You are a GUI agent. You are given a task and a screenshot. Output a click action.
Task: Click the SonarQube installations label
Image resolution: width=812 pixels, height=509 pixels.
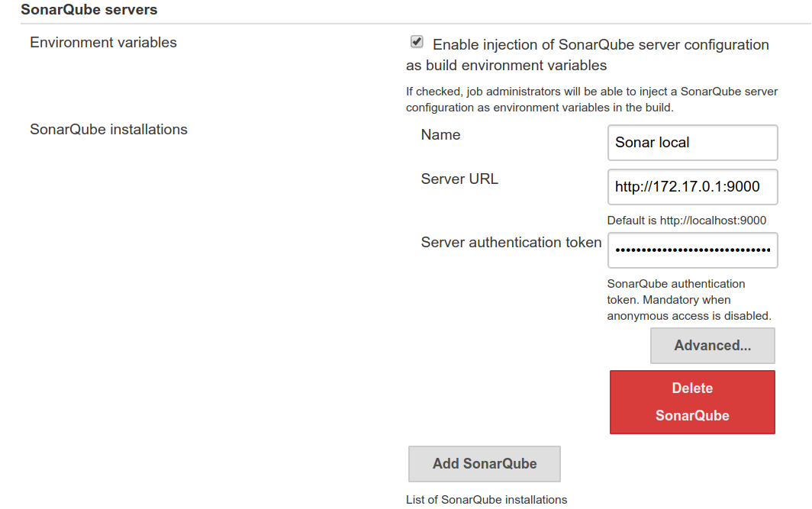click(108, 130)
